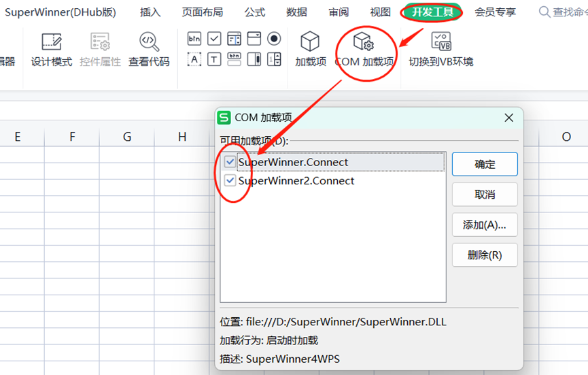
Task: Open the 会员专享 tab
Action: [x=495, y=12]
